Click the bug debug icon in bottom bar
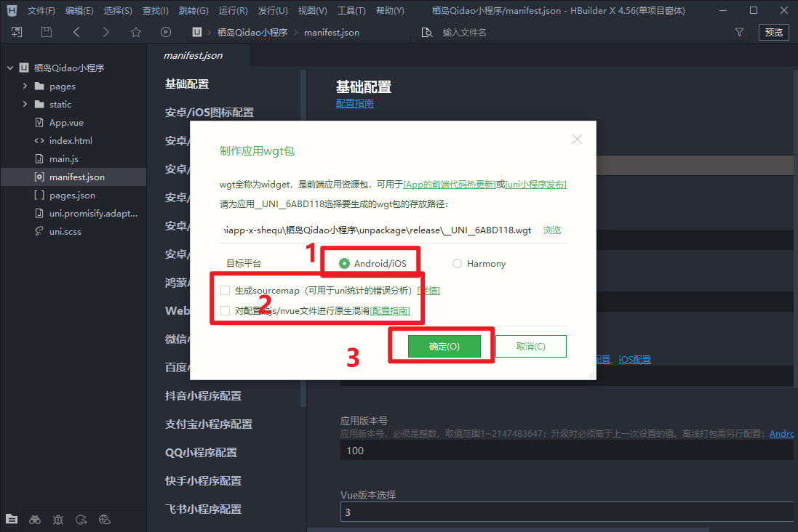798x532 pixels. (x=58, y=520)
